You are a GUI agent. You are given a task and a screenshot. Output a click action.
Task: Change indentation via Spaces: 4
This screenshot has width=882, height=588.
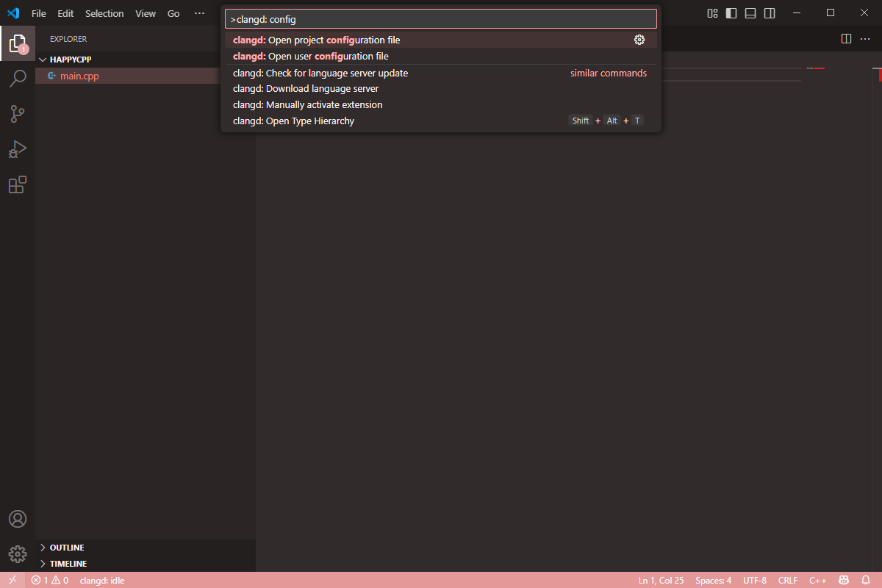pyautogui.click(x=713, y=580)
